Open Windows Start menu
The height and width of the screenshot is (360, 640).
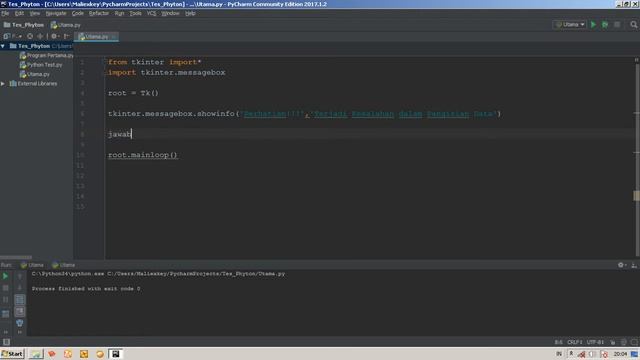tap(12, 354)
